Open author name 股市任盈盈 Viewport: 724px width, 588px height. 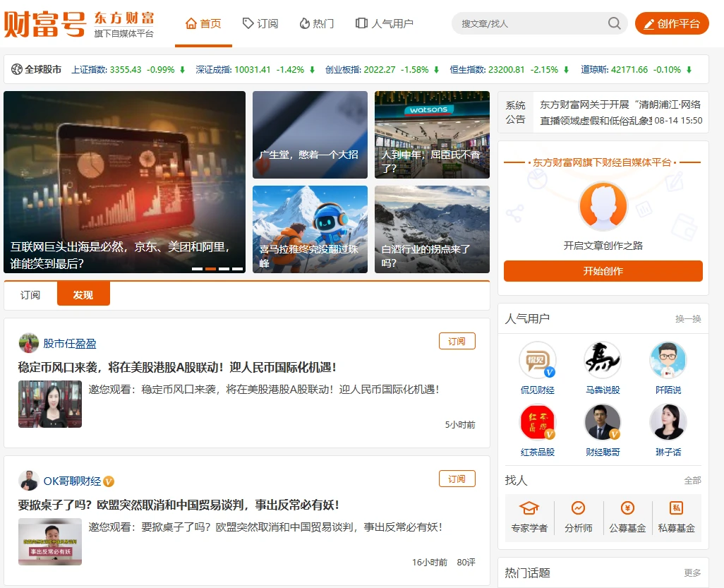tap(70, 344)
